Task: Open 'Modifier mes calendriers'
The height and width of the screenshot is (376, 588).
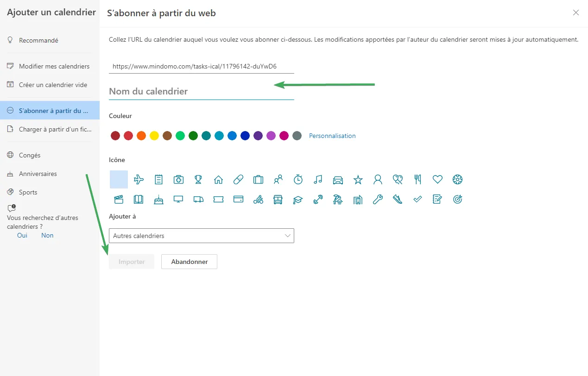Action: pyautogui.click(x=54, y=66)
